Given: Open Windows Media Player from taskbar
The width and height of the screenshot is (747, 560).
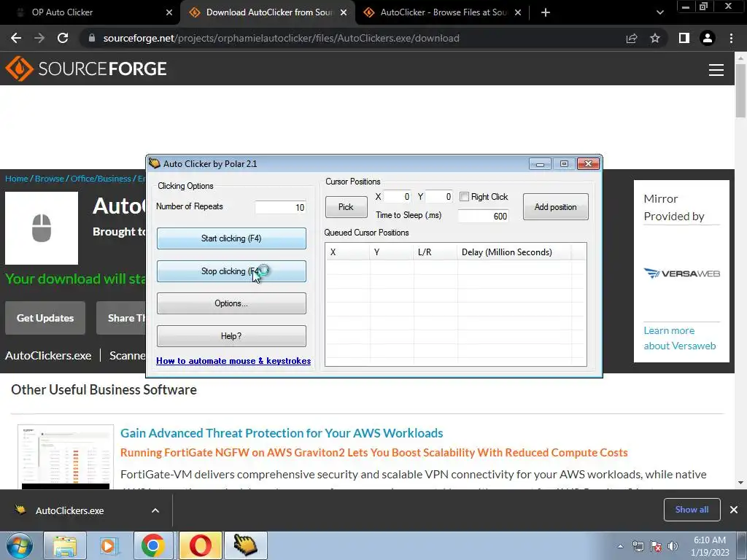Looking at the screenshot, I should point(108,545).
